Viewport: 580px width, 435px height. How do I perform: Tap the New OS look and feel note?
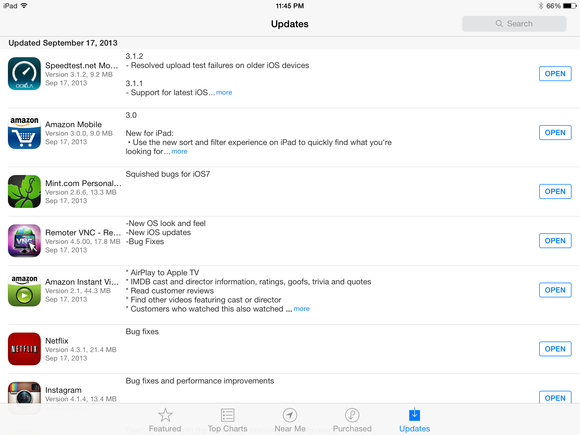(x=166, y=223)
